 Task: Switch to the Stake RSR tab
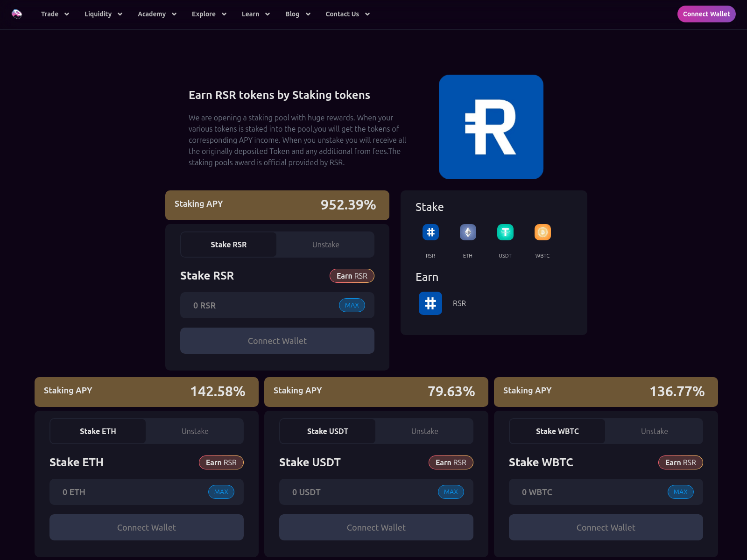pyautogui.click(x=229, y=245)
